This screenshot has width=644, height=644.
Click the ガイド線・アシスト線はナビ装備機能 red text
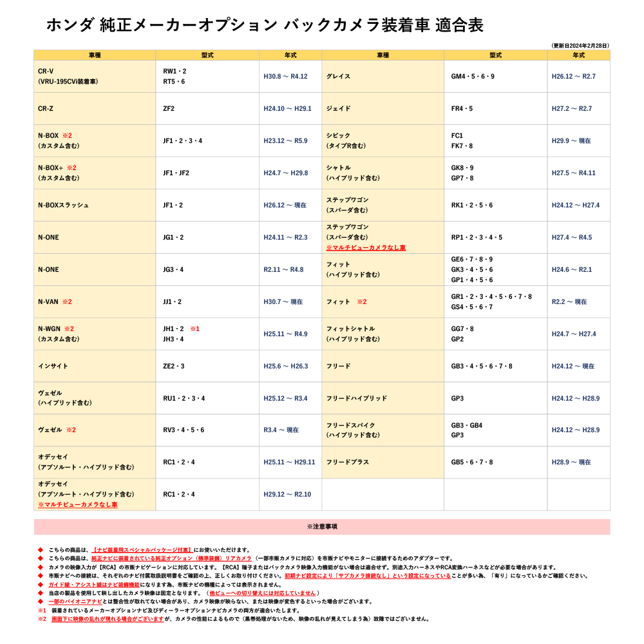pos(94,585)
